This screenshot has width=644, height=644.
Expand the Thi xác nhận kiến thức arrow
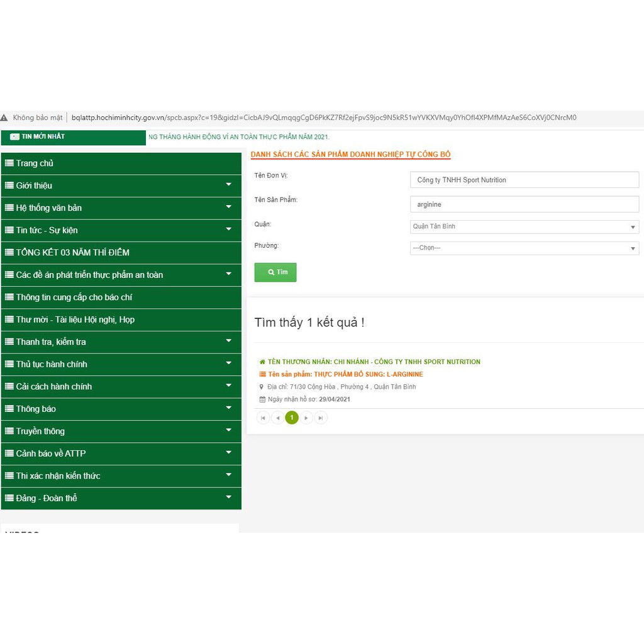click(229, 474)
